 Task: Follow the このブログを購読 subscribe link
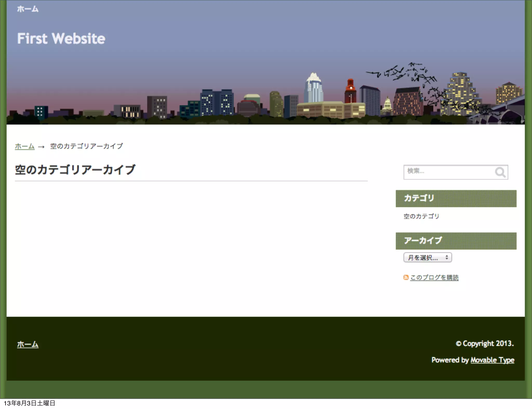434,277
